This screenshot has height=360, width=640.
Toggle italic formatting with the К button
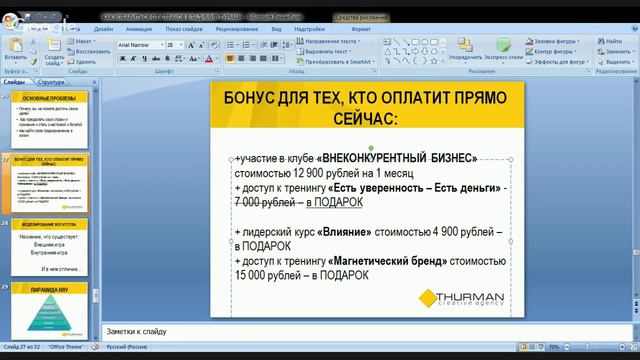133,59
